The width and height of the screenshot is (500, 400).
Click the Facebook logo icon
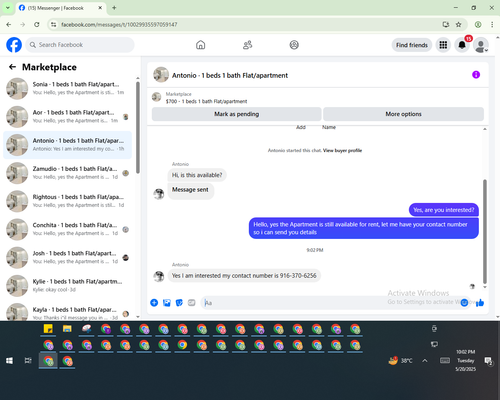point(14,45)
